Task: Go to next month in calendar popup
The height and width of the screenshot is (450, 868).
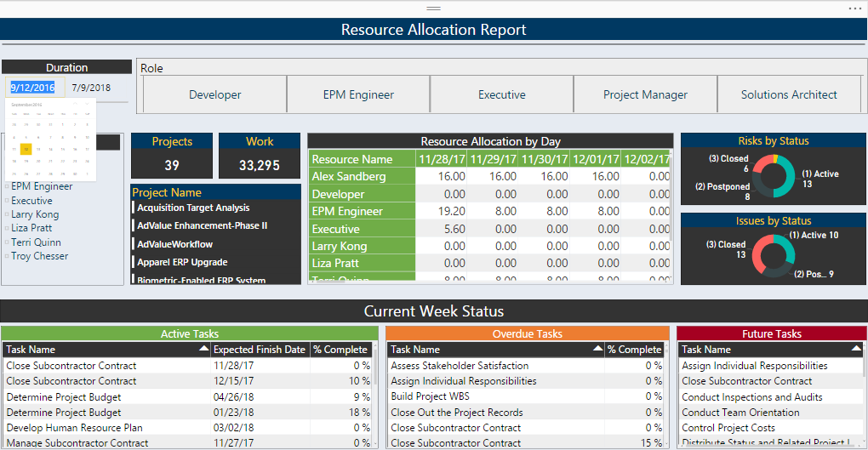Action: [87, 104]
